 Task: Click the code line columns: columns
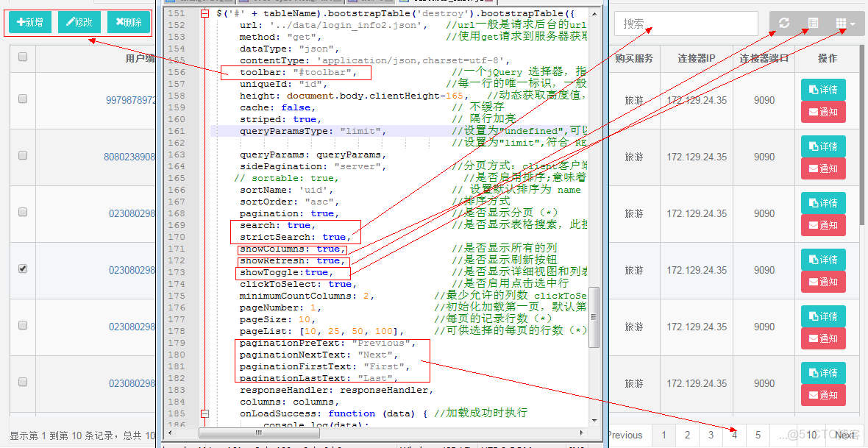click(290, 402)
